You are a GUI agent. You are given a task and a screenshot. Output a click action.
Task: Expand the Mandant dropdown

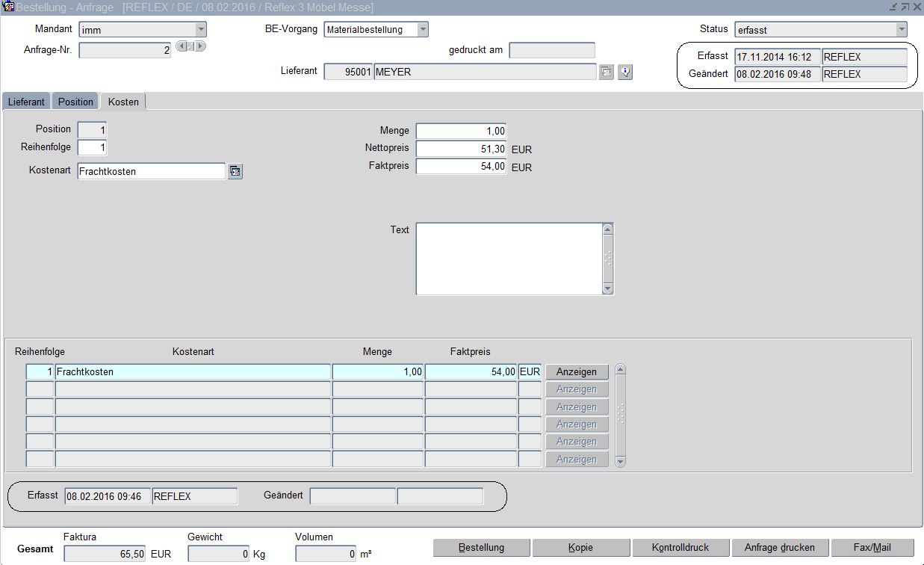pos(200,30)
